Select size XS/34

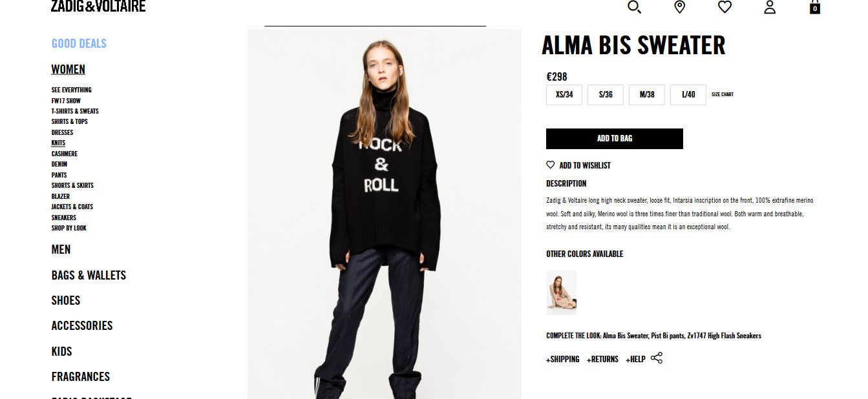click(564, 94)
